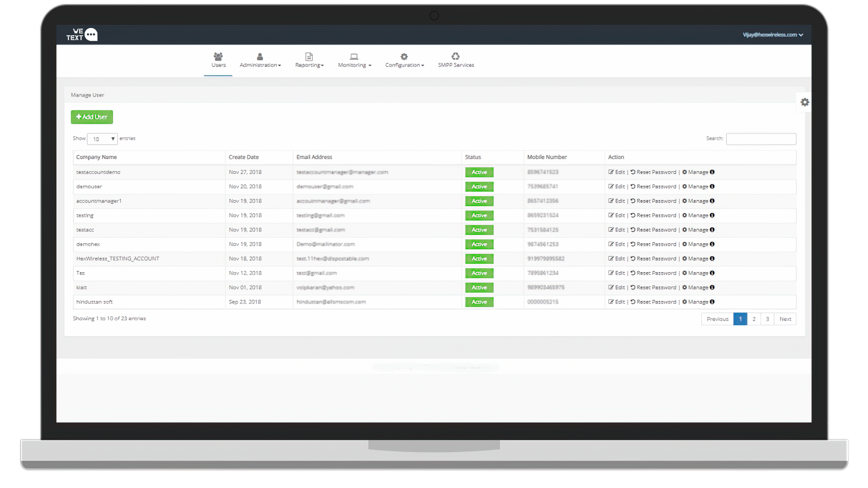Sort table by Company Name header
The width and height of the screenshot is (868, 488).
coord(97,157)
